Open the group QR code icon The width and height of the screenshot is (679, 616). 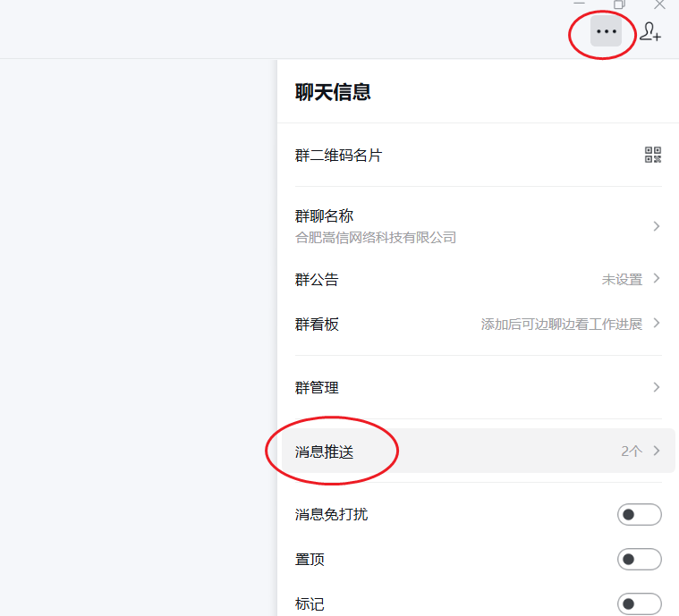653,155
